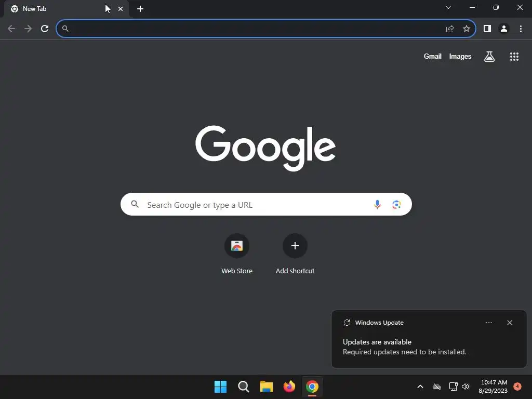The image size is (532, 399).
Task: Start voice search with the microphone icon
Action: click(377, 204)
